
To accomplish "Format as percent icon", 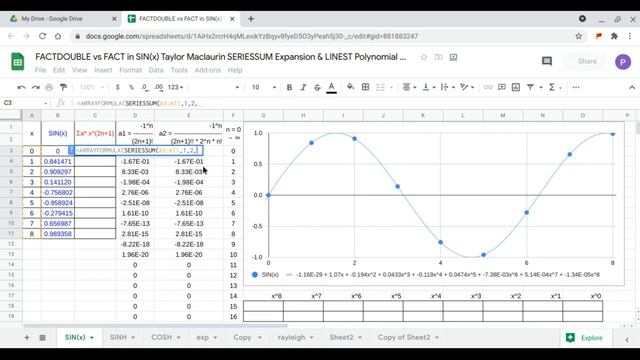I will pyautogui.click(x=131, y=87).
